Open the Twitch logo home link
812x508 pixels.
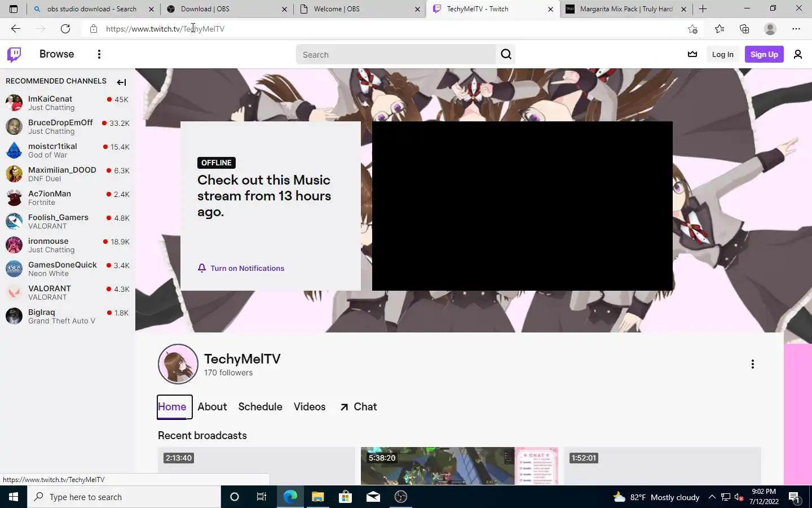(x=14, y=54)
